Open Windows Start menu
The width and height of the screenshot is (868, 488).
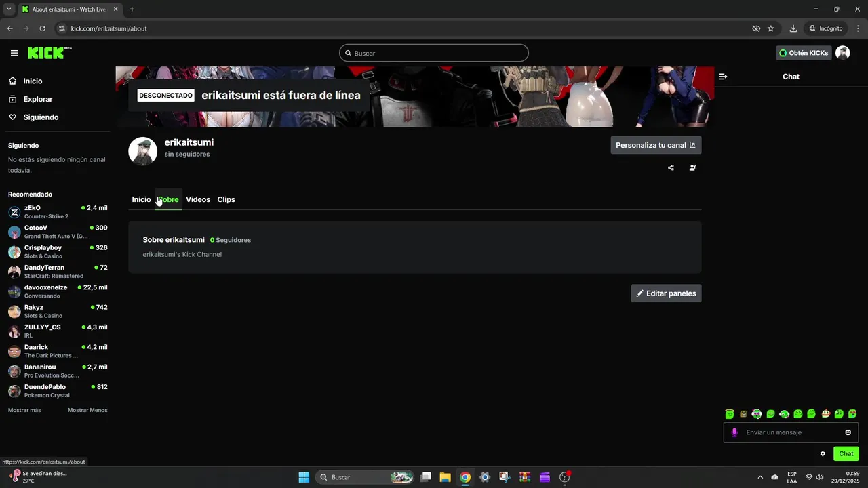(x=304, y=477)
